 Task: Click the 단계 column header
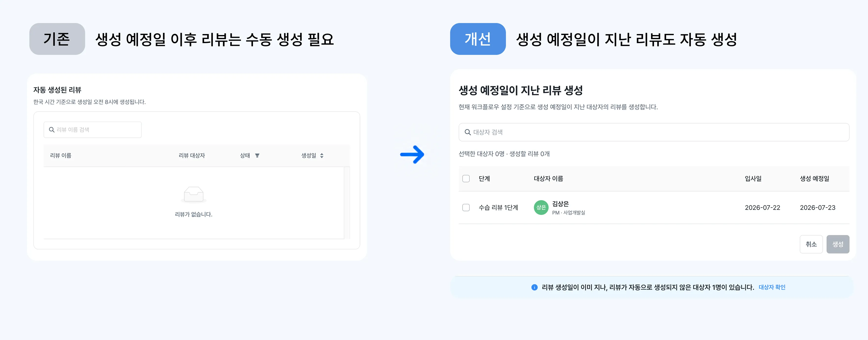tap(484, 178)
